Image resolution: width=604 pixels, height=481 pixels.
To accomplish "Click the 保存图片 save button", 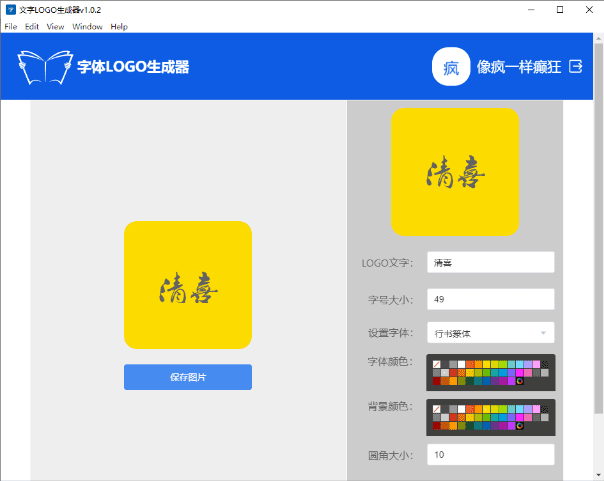I will [x=188, y=377].
